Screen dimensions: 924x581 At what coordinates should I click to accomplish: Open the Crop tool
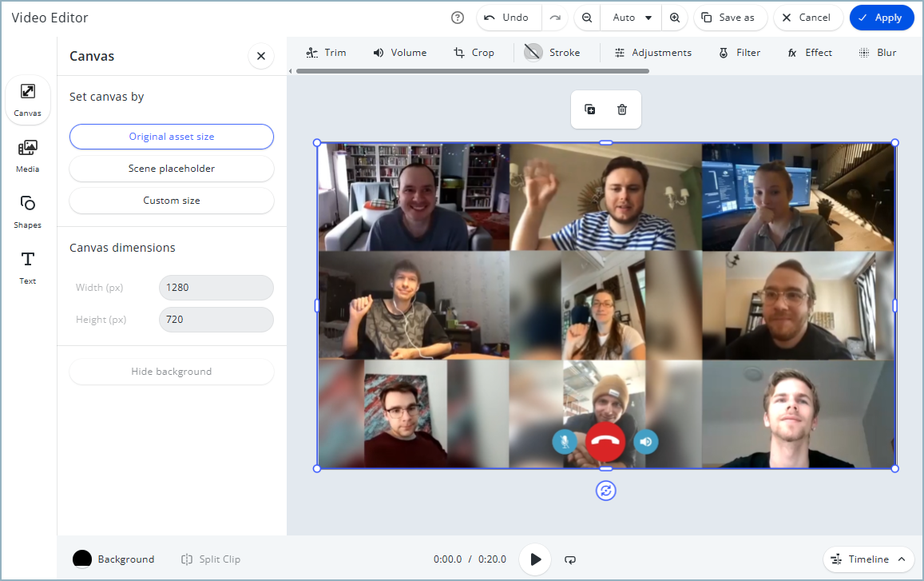[474, 53]
